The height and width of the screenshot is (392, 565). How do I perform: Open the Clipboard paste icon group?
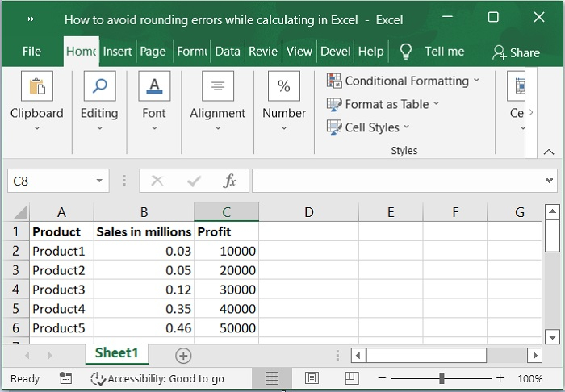36,86
